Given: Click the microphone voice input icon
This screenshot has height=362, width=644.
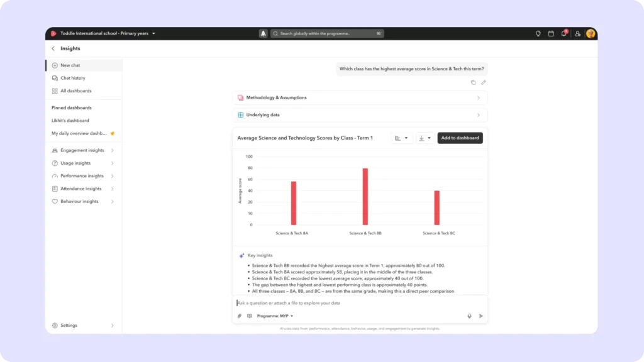Looking at the screenshot, I should 469,316.
